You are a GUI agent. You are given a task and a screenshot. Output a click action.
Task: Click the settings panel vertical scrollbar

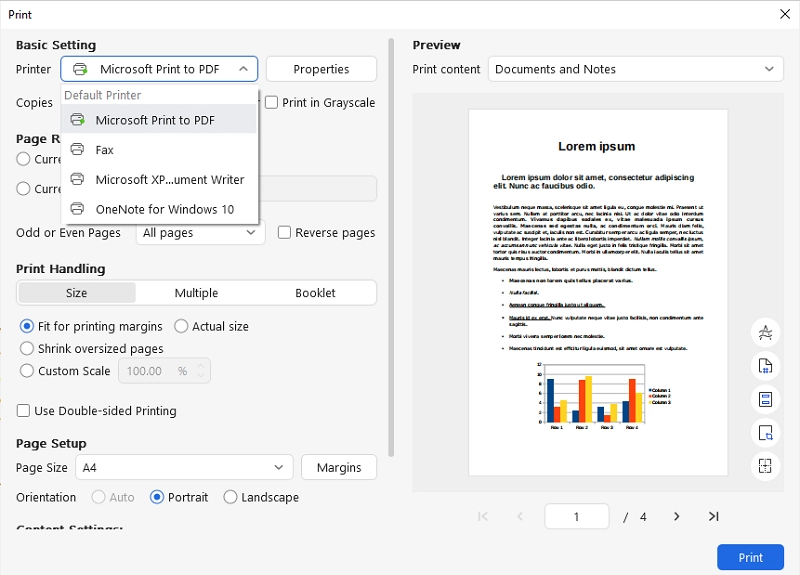[391, 247]
